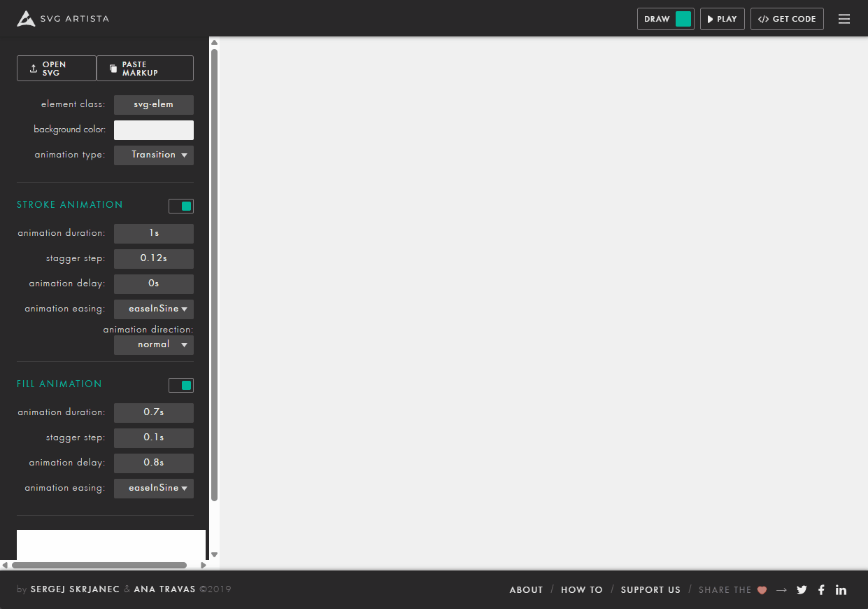Open animation direction dropdown
This screenshot has width=868, height=609.
coord(154,345)
